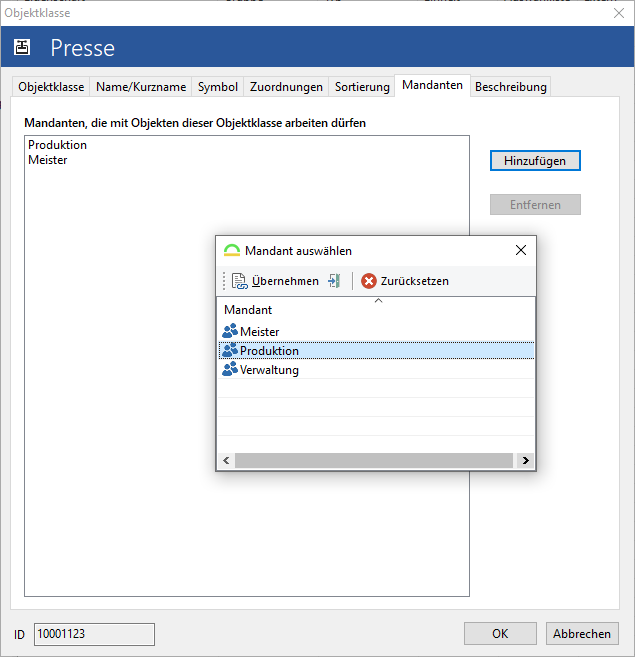Select the Sortierung tab
Screen dimensions: 635x657
[x=362, y=87]
